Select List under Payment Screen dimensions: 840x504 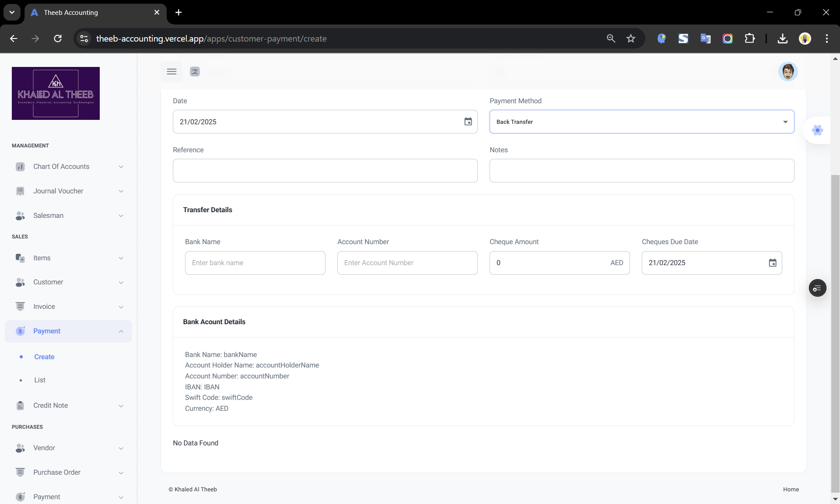40,380
